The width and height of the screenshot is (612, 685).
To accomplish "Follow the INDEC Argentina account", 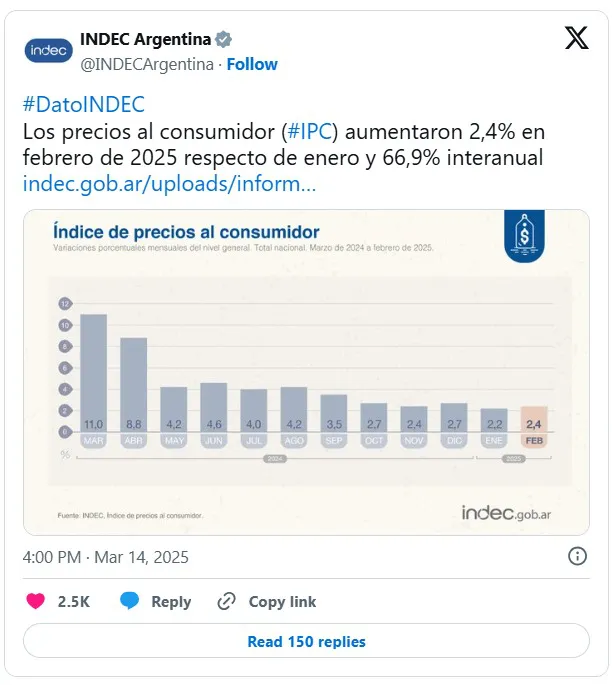I will (x=252, y=64).
